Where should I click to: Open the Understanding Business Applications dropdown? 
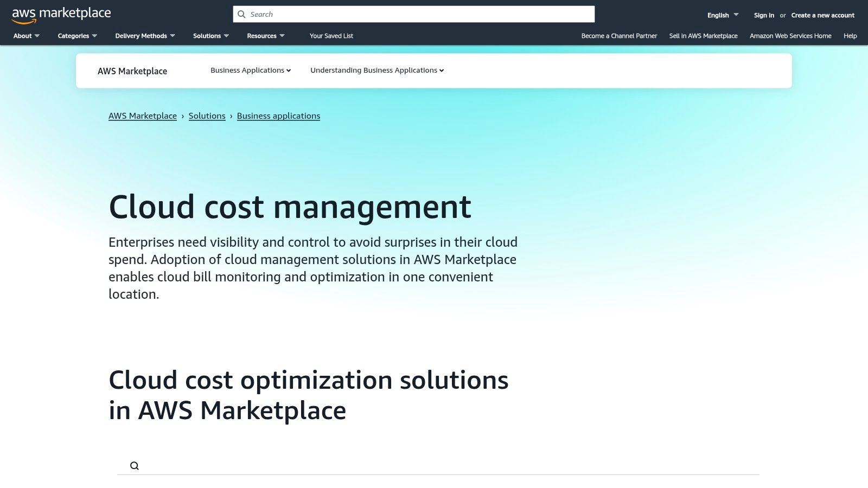tap(376, 70)
